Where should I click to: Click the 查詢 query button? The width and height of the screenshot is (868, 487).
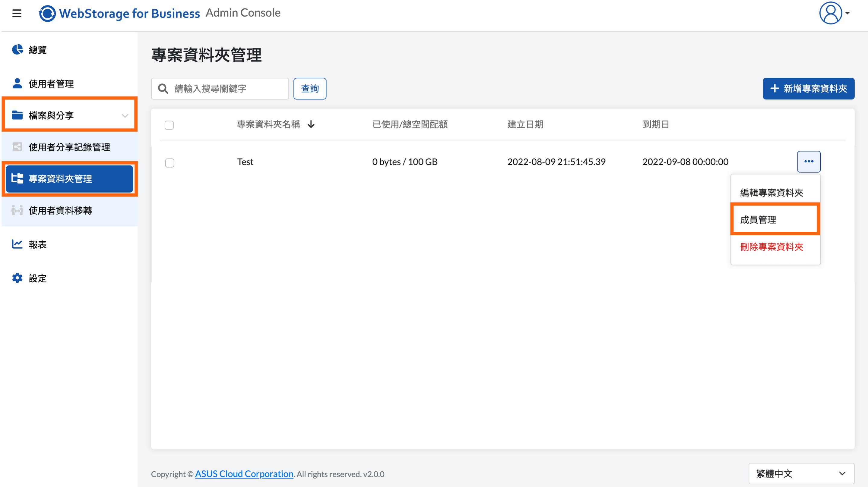(310, 89)
